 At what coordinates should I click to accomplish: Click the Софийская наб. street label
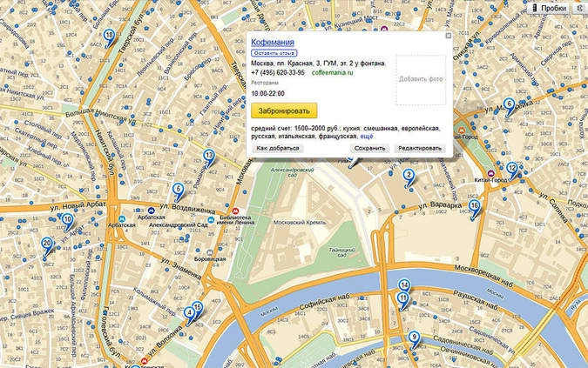click(324, 302)
